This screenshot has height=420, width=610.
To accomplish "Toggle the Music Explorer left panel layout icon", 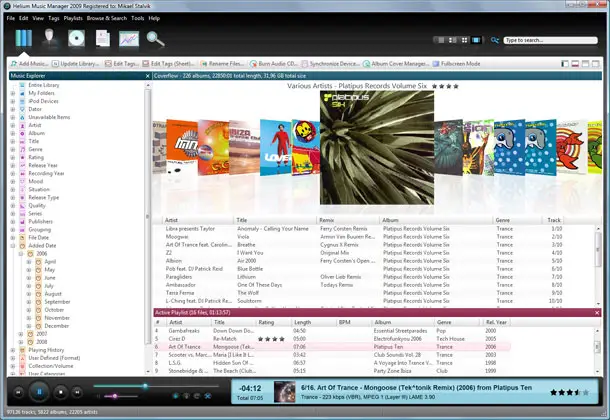I will [x=565, y=64].
